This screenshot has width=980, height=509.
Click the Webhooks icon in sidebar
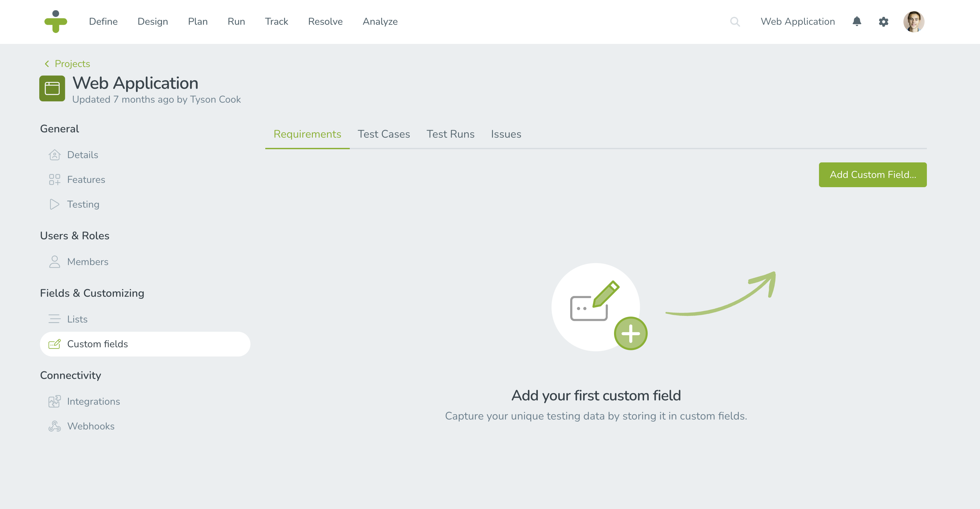pos(54,426)
